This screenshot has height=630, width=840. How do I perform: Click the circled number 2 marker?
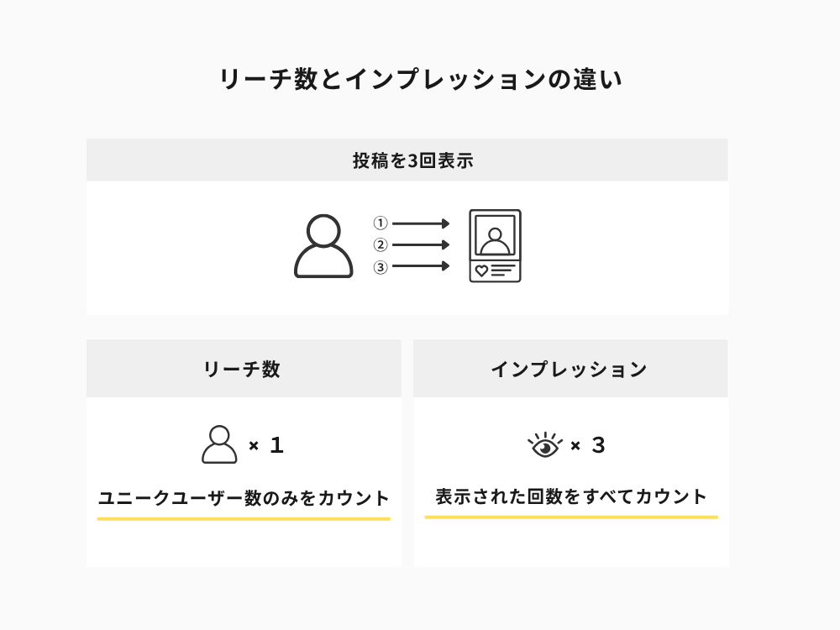pos(381,244)
